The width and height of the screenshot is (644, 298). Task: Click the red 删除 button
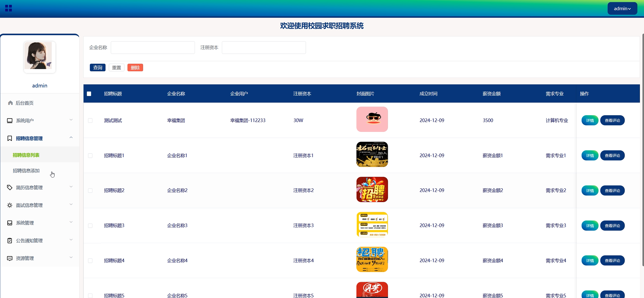pyautogui.click(x=135, y=68)
